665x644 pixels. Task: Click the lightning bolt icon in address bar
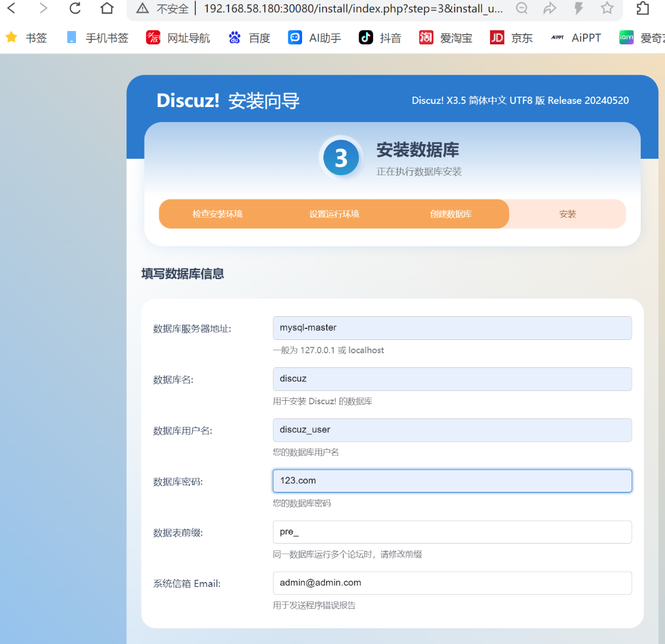pos(579,8)
